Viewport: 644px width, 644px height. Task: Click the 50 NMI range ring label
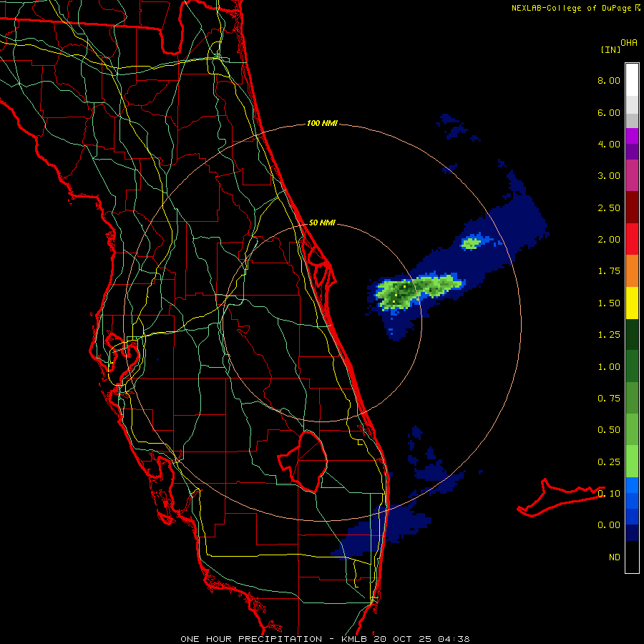tap(322, 223)
